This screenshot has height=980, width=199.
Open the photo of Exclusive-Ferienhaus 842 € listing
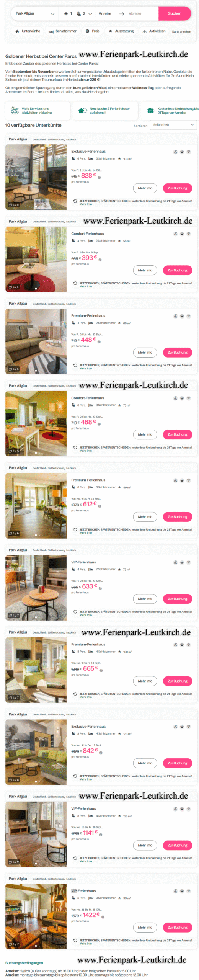coord(36,752)
